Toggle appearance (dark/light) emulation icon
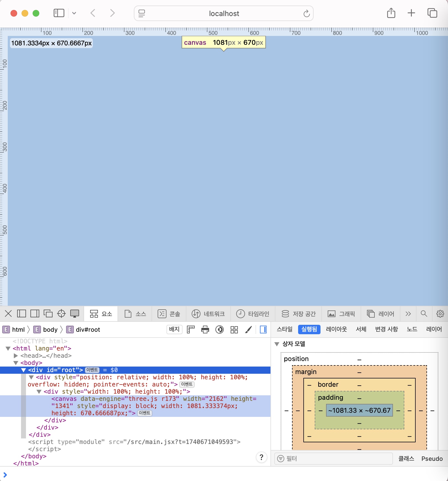The width and height of the screenshot is (448, 481). point(220,330)
